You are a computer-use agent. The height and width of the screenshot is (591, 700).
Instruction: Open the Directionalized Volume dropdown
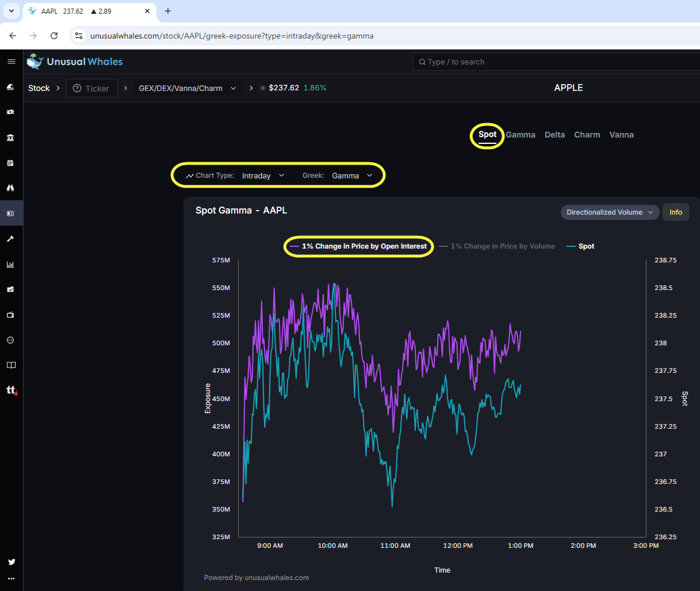tap(610, 212)
